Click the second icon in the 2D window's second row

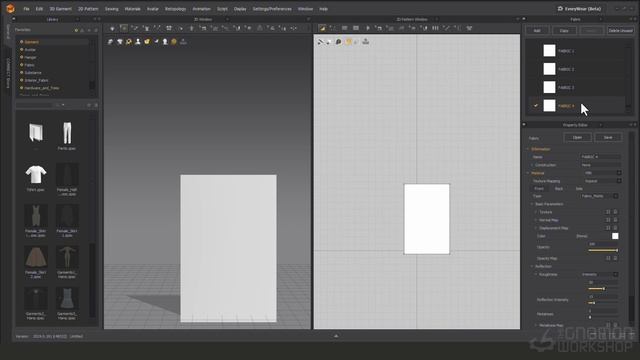tap(329, 42)
